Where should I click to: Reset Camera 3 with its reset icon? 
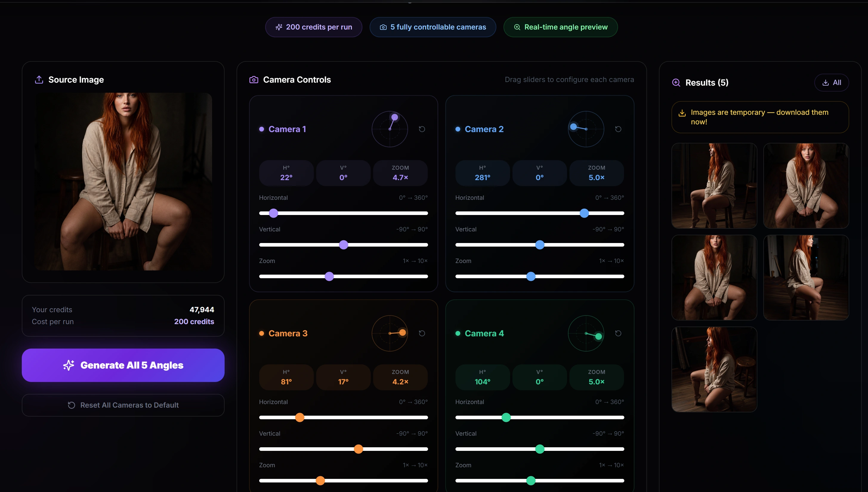click(x=422, y=334)
